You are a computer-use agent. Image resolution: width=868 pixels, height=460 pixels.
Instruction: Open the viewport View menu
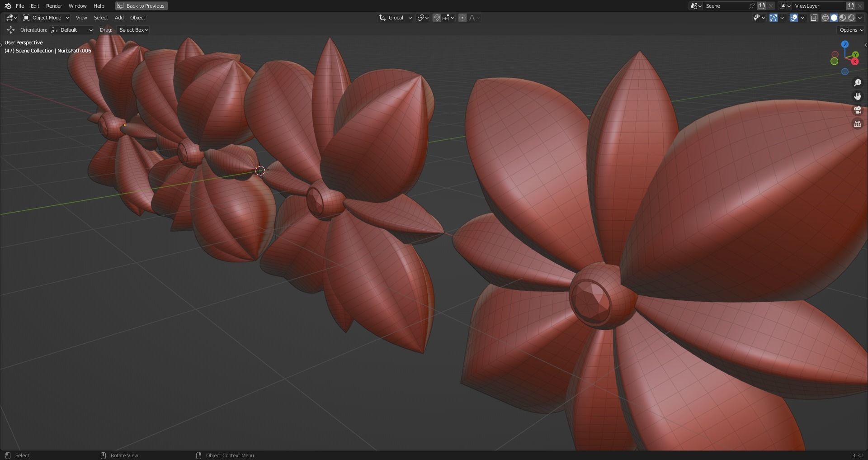click(x=81, y=18)
